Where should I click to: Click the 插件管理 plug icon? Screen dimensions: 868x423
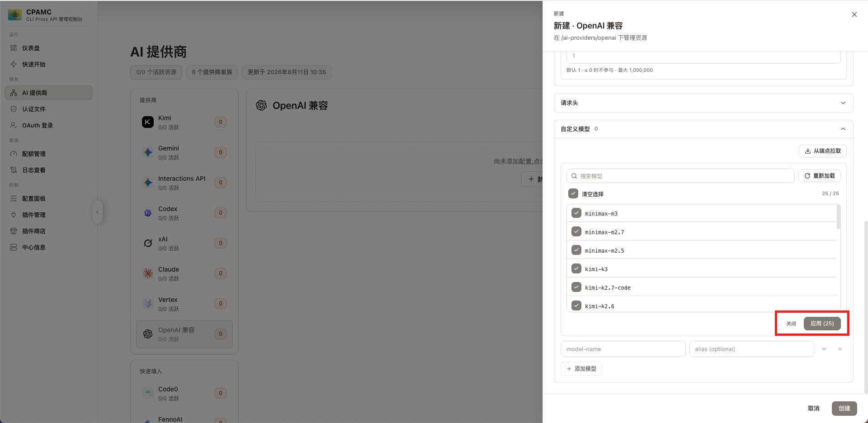coord(14,215)
